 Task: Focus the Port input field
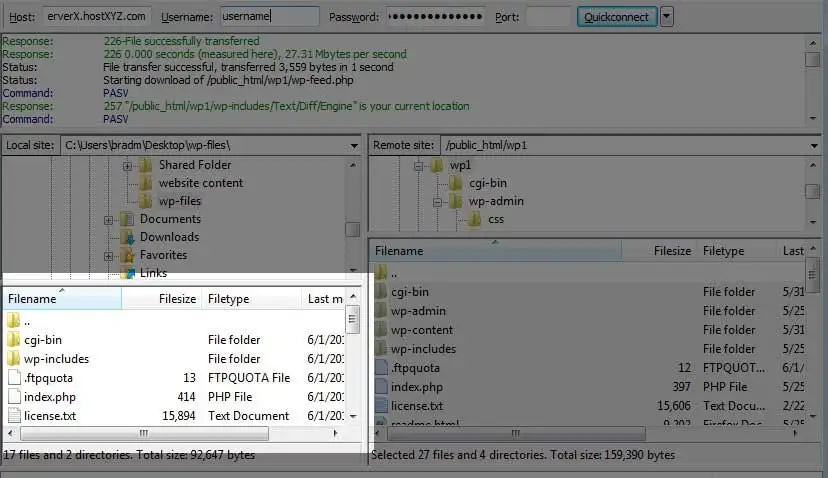pos(548,16)
